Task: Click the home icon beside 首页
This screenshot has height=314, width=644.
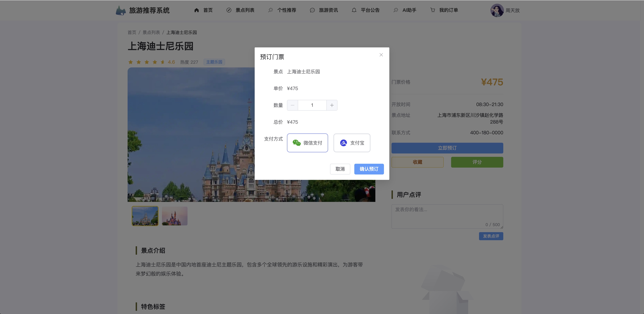Action: tap(196, 10)
